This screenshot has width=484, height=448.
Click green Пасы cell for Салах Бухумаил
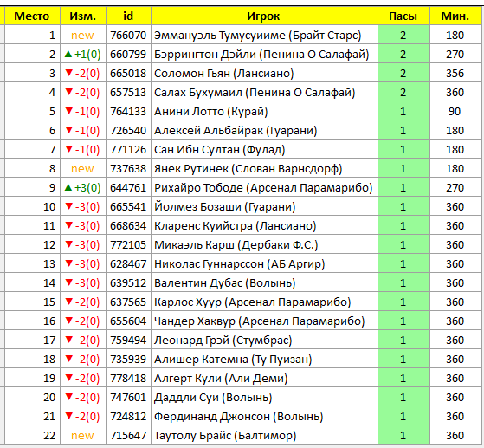click(x=403, y=93)
